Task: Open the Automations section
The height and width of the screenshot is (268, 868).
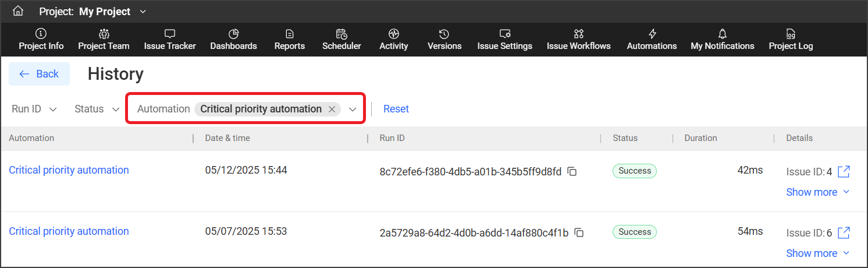Action: (x=652, y=40)
